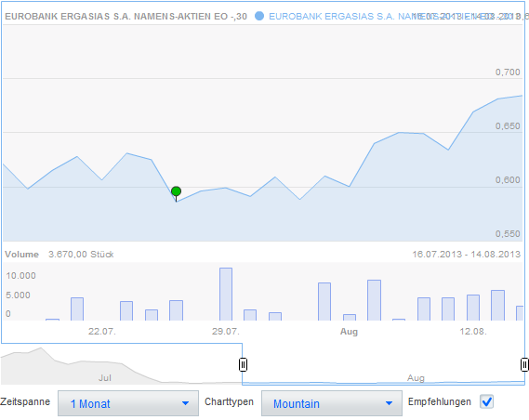
Task: Click the Charttypen label
Action: click(229, 401)
